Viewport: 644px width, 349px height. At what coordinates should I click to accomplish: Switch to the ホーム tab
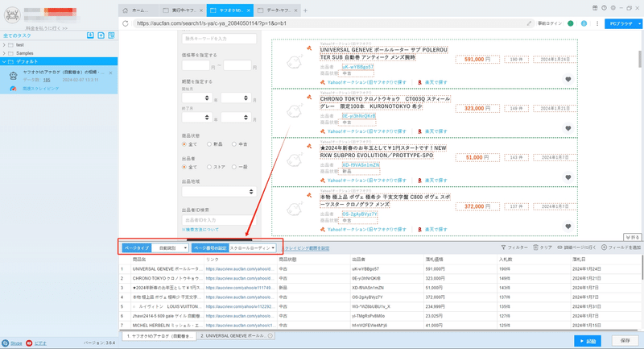(x=138, y=10)
